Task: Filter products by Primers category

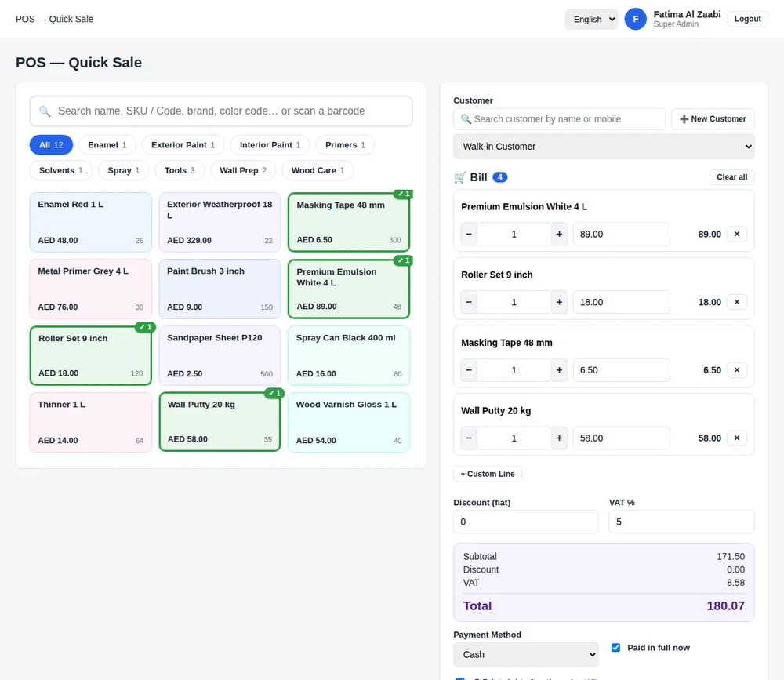Action: point(345,144)
